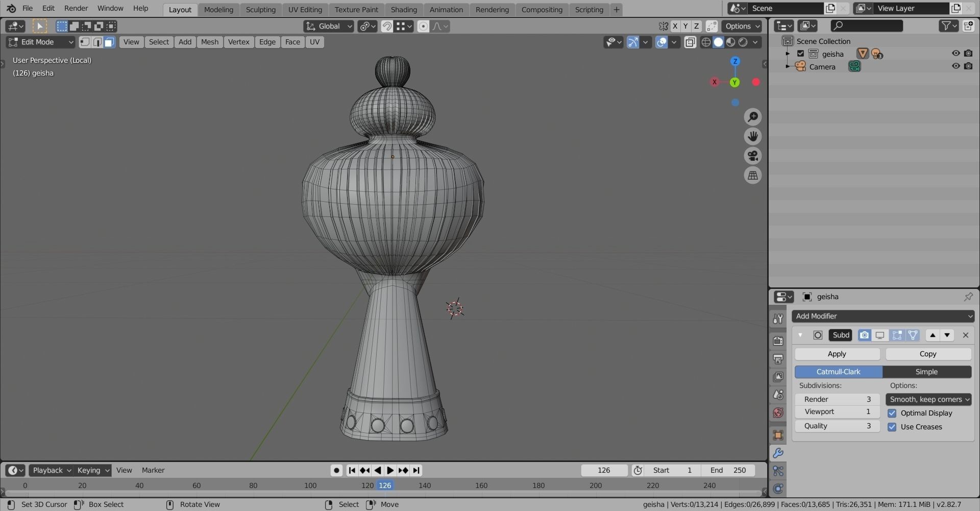
Task: Open shading options dropdown arrow
Action: [755, 42]
